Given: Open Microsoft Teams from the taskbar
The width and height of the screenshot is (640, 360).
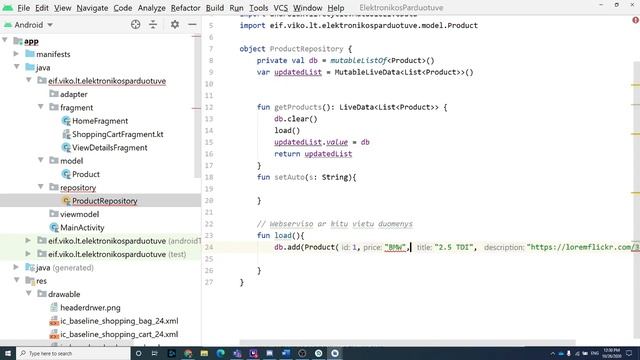Looking at the screenshot, I should (237, 353).
